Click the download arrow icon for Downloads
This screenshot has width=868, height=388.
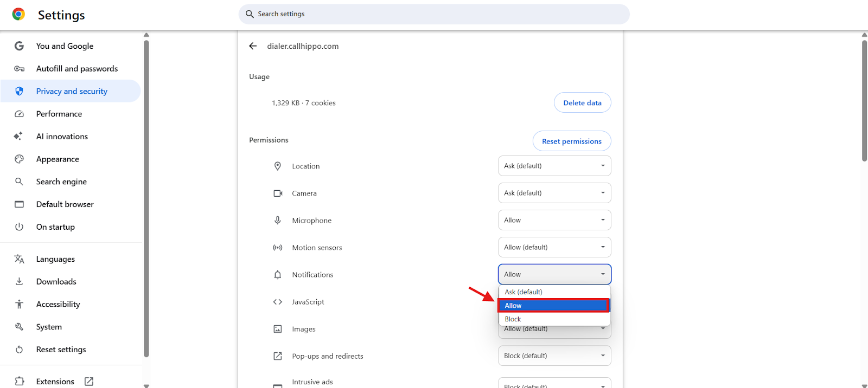pos(19,282)
